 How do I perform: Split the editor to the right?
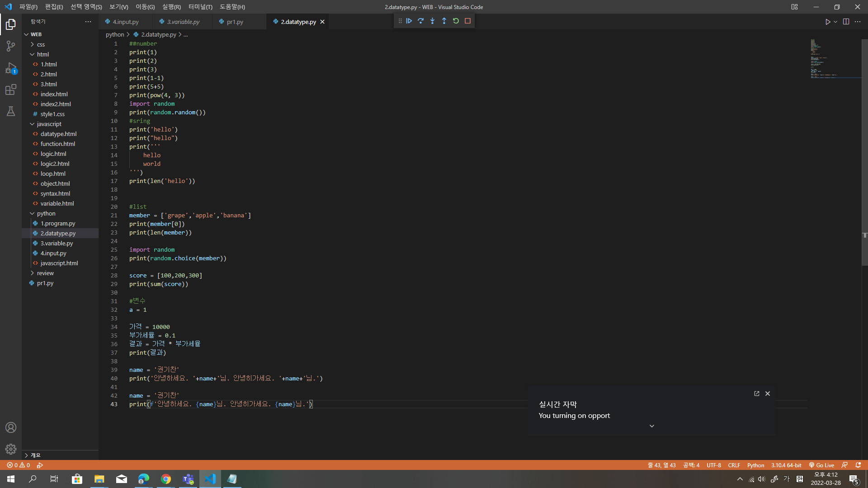(846, 22)
